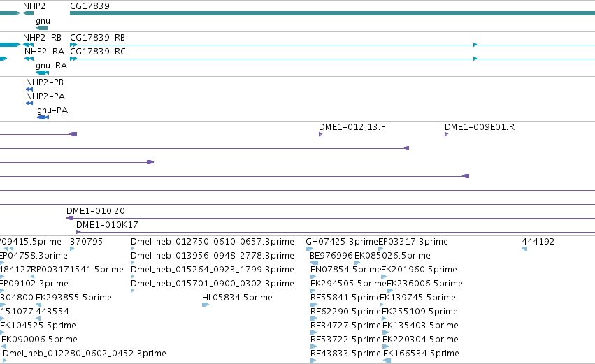Open Dmel_neb_015264_0923_1799.3prime feature
The width and height of the screenshot is (595, 364).
[x=212, y=270]
